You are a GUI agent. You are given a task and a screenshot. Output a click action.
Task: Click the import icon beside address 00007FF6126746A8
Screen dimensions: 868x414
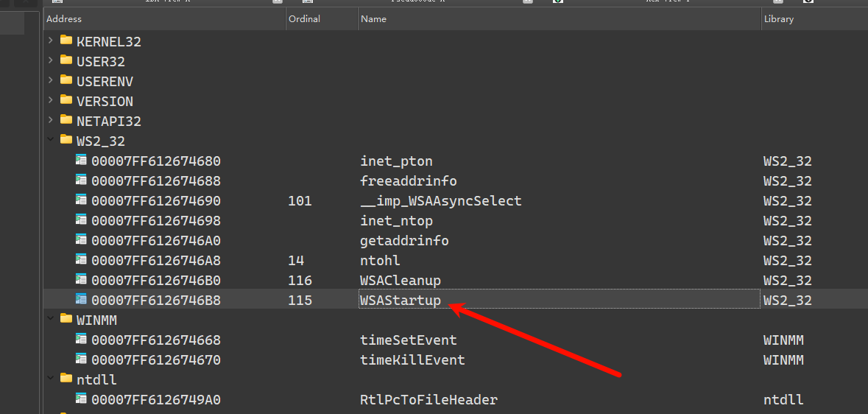82,260
